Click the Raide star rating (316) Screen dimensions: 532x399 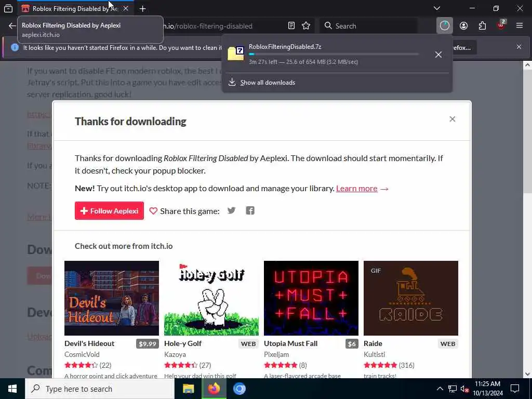[x=380, y=365]
